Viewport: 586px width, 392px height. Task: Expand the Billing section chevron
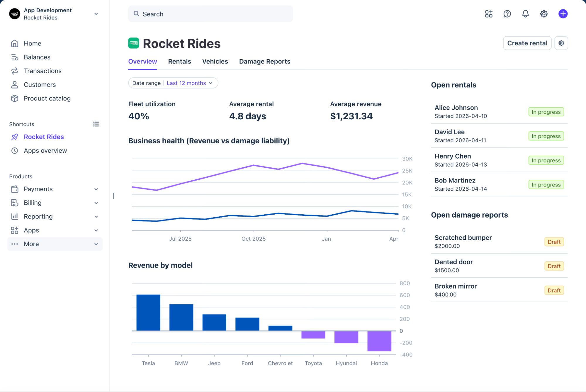[96, 203]
